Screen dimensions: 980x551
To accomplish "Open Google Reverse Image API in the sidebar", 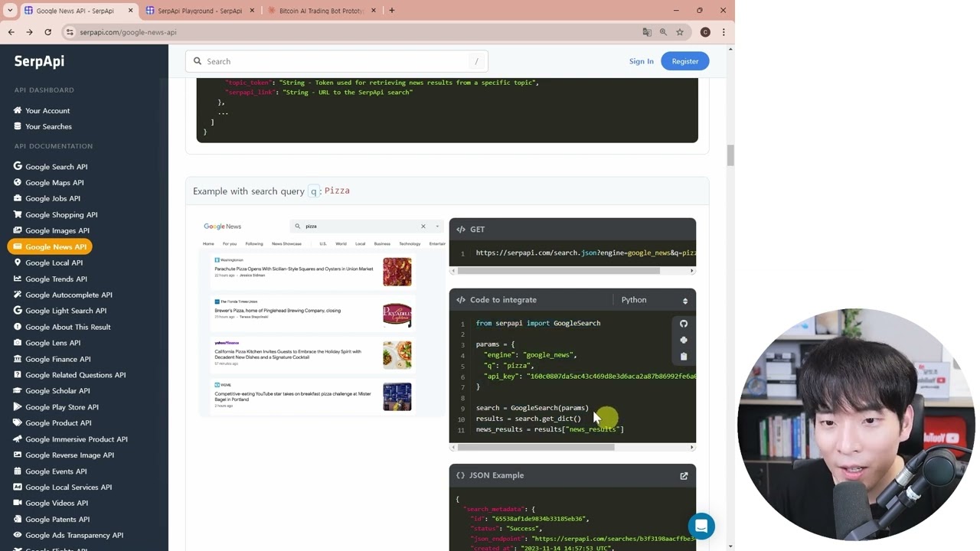I will (70, 455).
